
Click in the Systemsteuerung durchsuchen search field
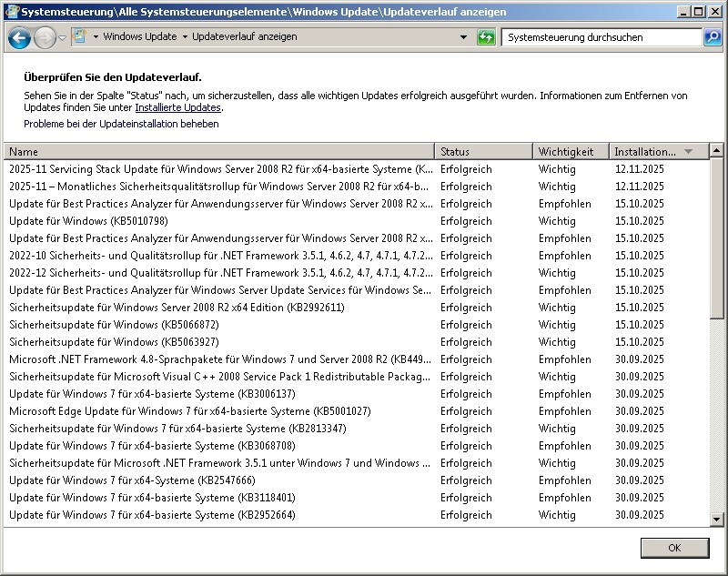(x=599, y=37)
